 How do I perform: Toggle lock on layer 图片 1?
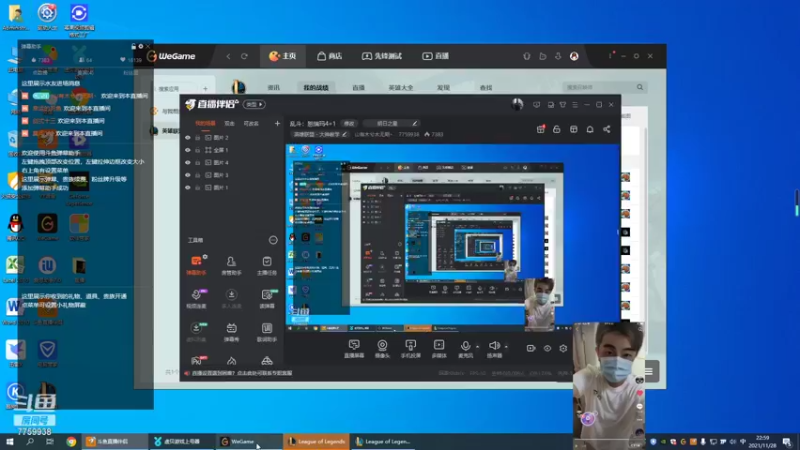197,188
